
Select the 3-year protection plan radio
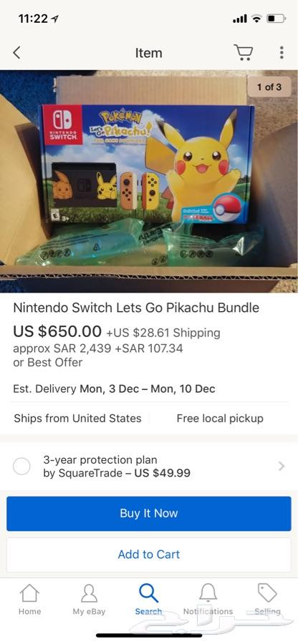pyautogui.click(x=21, y=467)
